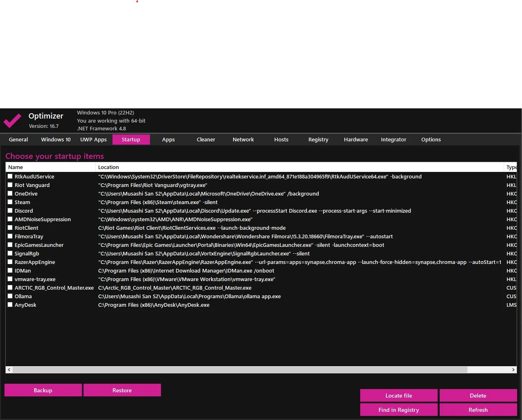The image size is (522, 420).
Task: Mark the vmware-tray.exe checkbox
Action: 10,279
